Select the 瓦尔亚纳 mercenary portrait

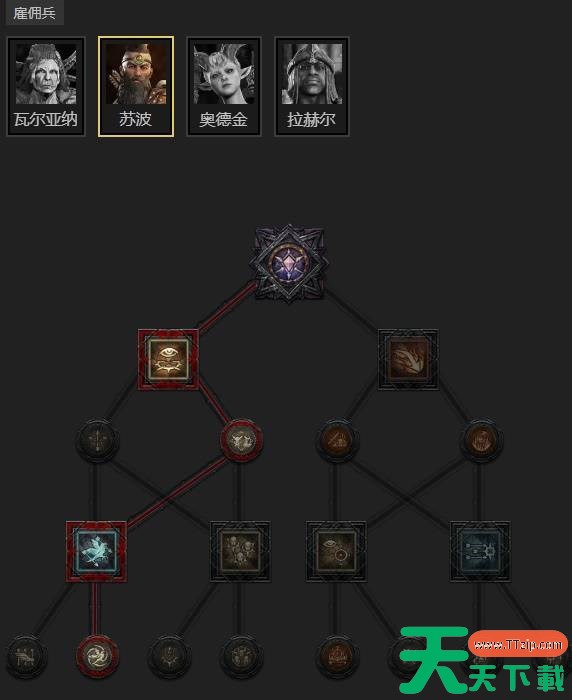tap(46, 86)
